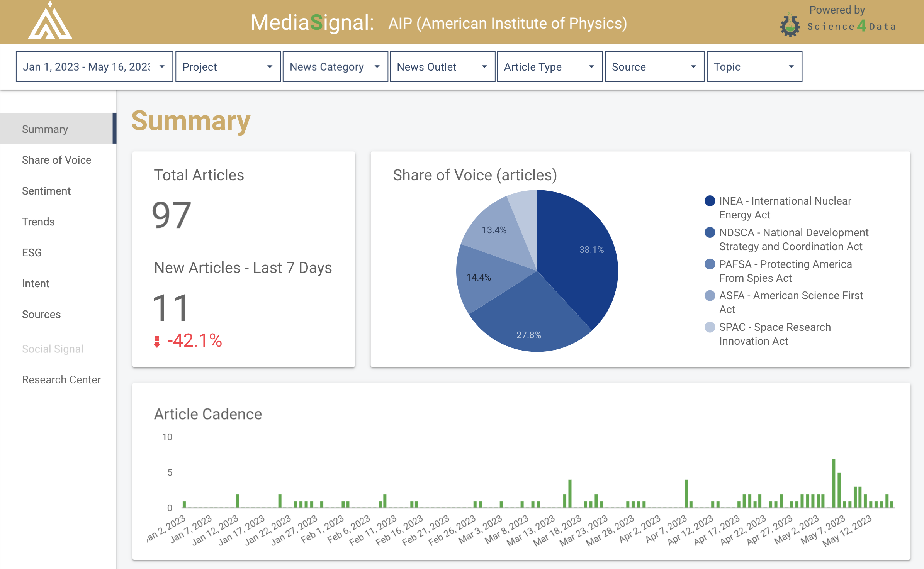Open the date range dropdown

(94, 67)
